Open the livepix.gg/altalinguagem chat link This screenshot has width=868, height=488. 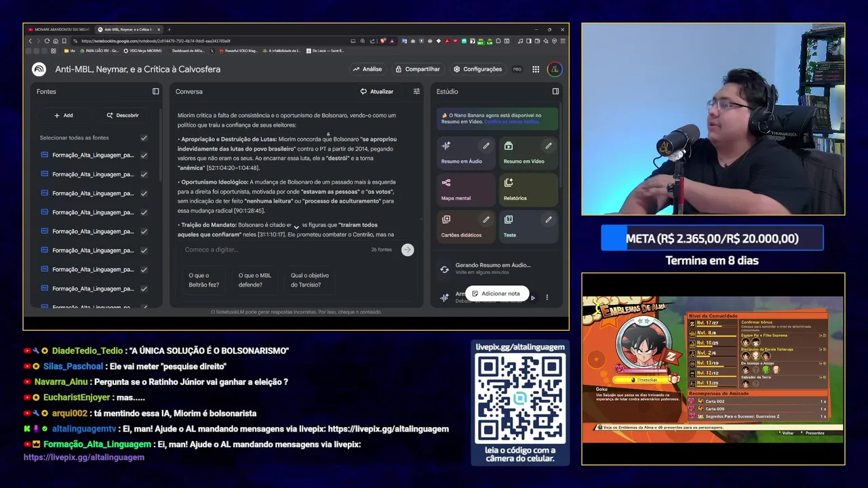click(84, 457)
